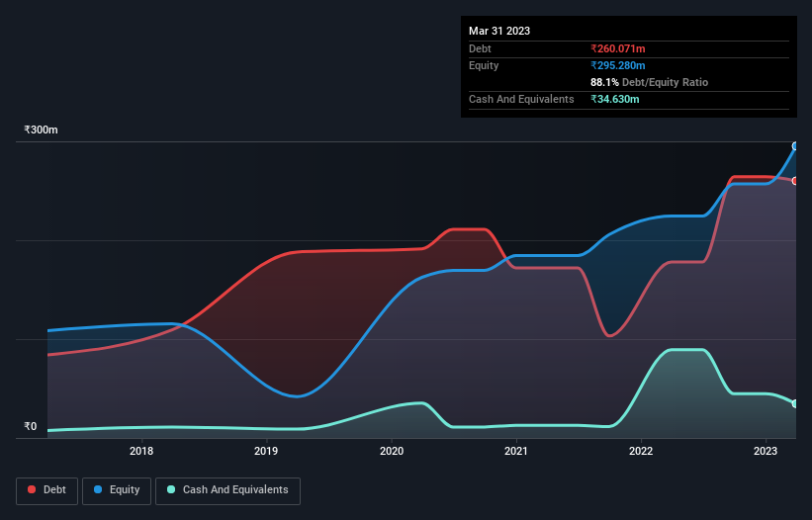Click the 2022 x-axis label

click(x=641, y=451)
